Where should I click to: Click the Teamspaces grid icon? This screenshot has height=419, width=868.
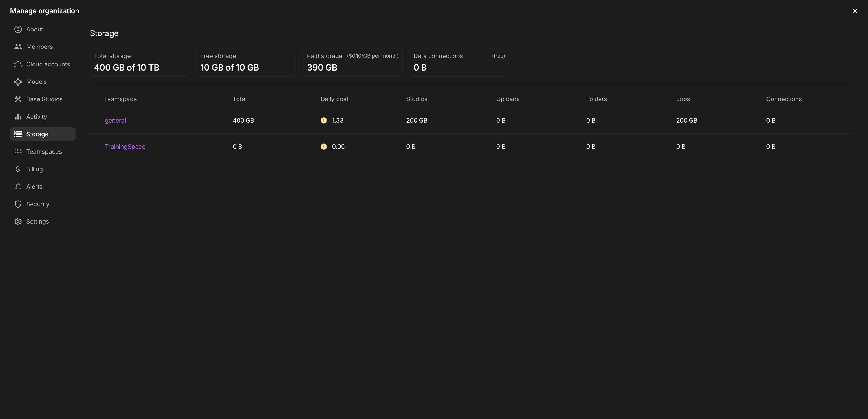click(18, 152)
